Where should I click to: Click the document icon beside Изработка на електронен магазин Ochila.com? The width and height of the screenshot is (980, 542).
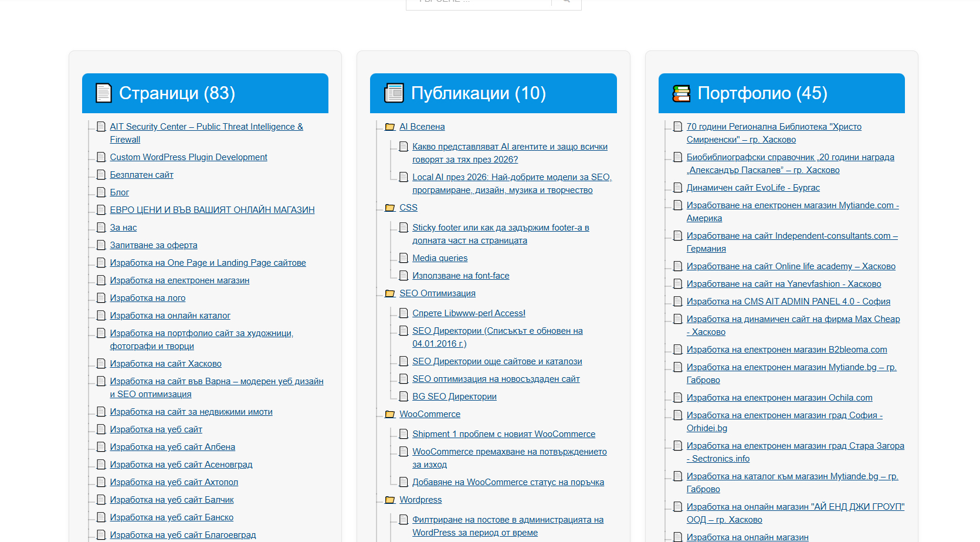coord(678,397)
